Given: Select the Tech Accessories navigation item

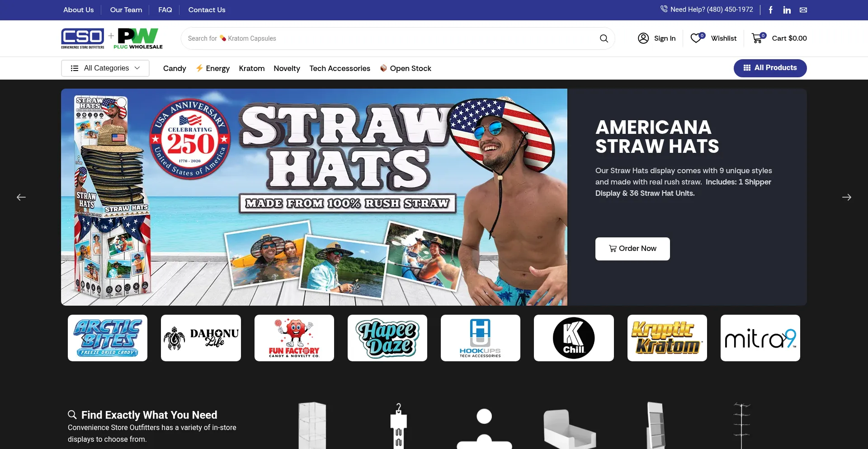Looking at the screenshot, I should pyautogui.click(x=340, y=68).
